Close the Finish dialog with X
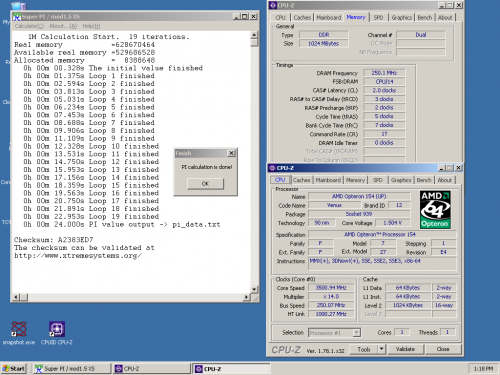Viewport: 500px width, 375px height. coord(231,153)
